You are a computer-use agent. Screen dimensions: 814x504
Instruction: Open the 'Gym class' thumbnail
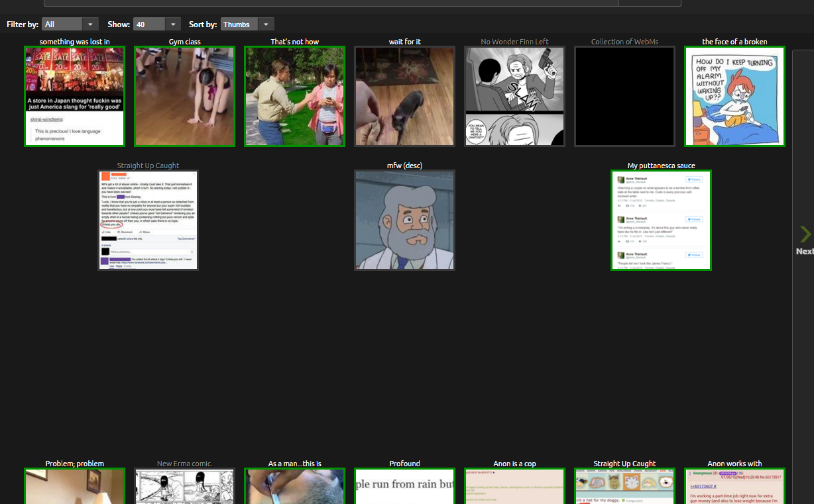coord(184,96)
